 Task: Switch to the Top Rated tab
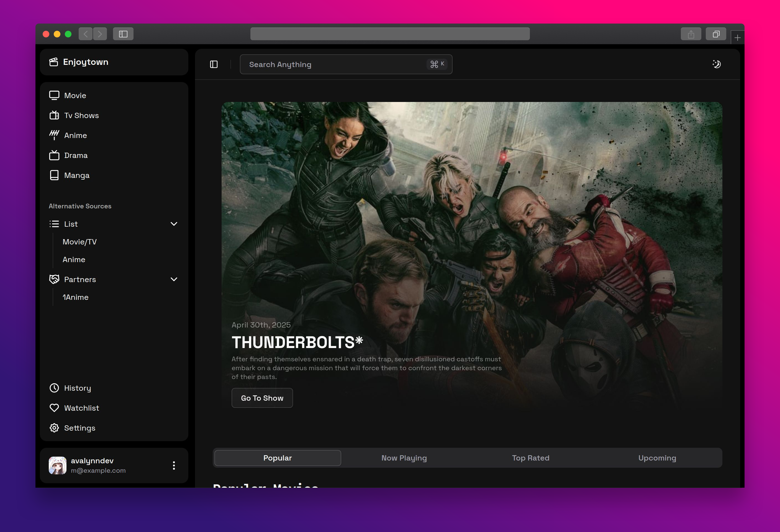tap(531, 458)
